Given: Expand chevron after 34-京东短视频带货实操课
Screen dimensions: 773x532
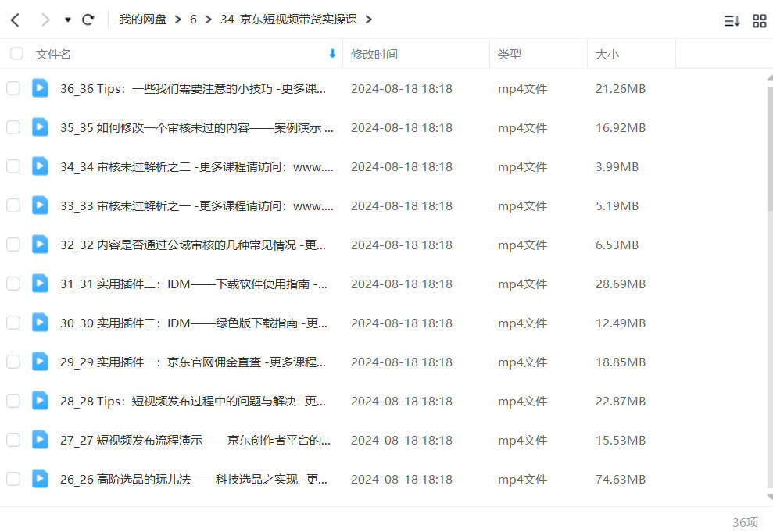Looking at the screenshot, I should tap(369, 20).
